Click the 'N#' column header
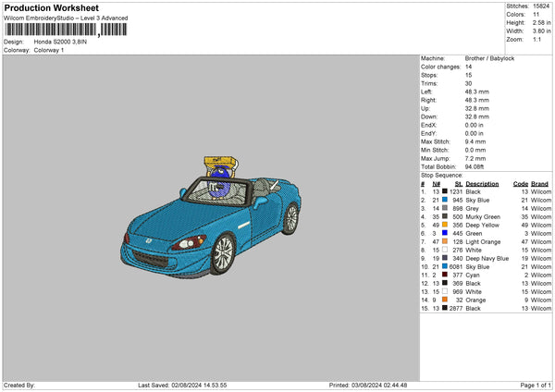555x392 pixels. [436, 184]
